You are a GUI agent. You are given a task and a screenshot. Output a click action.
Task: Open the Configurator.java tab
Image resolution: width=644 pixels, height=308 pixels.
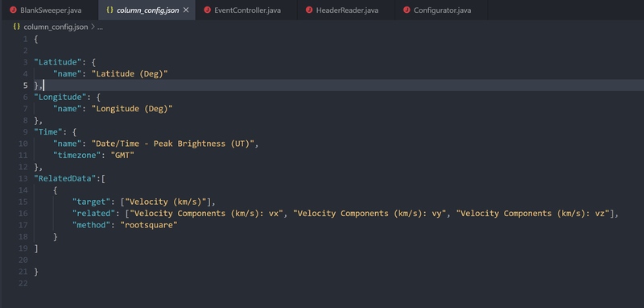(441, 10)
